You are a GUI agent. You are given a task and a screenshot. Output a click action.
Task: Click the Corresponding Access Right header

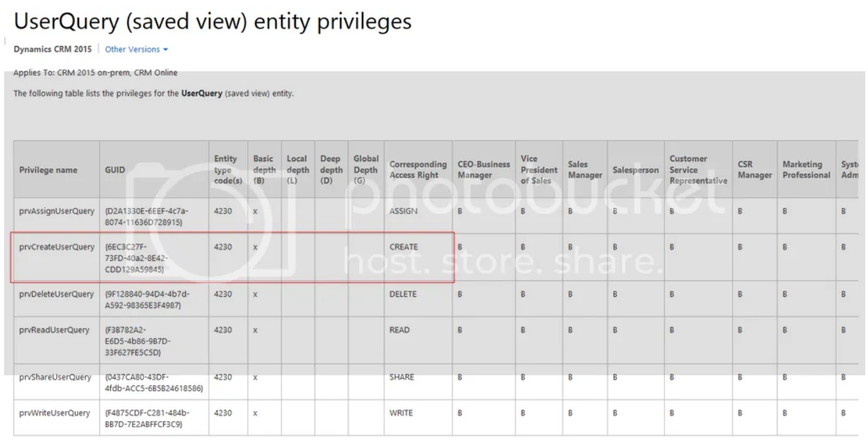point(418,170)
